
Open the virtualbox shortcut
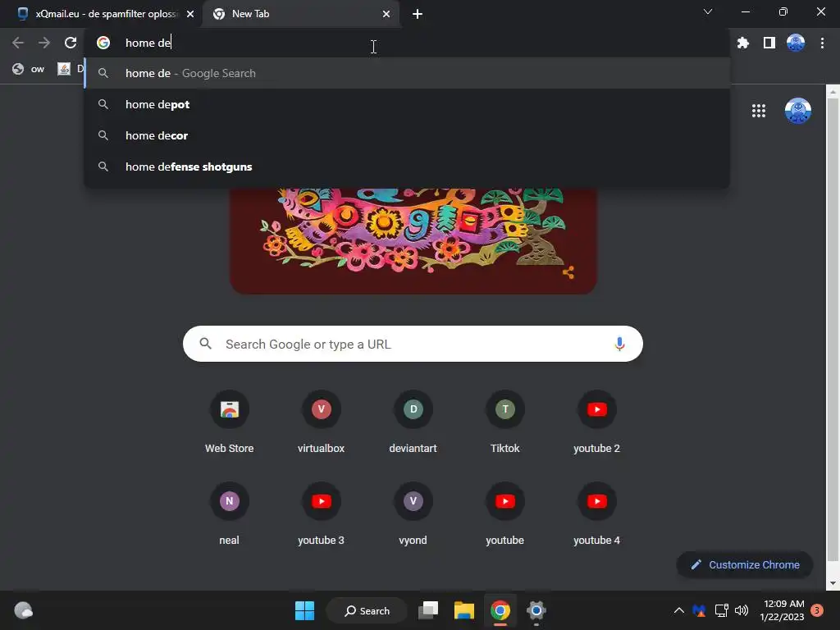(321, 422)
